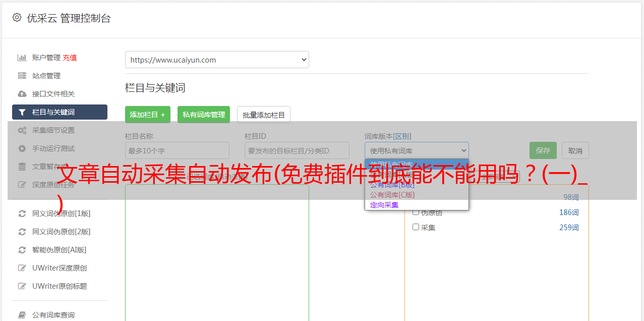The width and height of the screenshot is (644, 321).
Task: Tick the 采集 checkbox
Action: pyautogui.click(x=416, y=227)
